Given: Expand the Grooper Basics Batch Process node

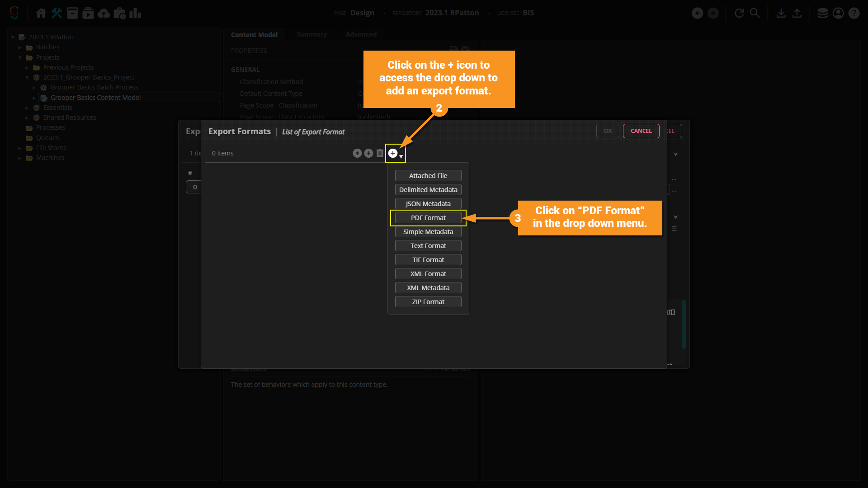Looking at the screenshot, I should [34, 88].
